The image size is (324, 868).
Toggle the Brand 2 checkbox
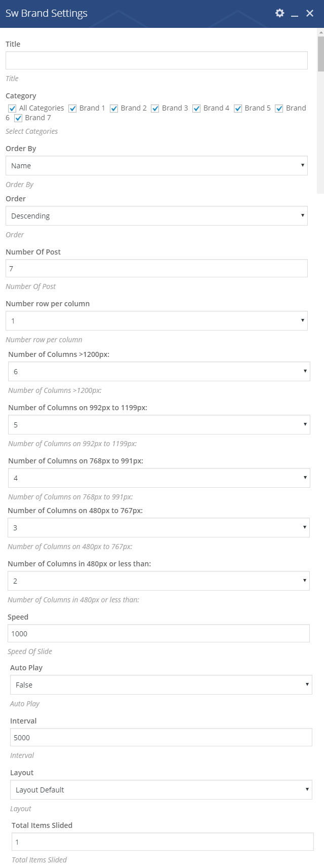pos(114,108)
